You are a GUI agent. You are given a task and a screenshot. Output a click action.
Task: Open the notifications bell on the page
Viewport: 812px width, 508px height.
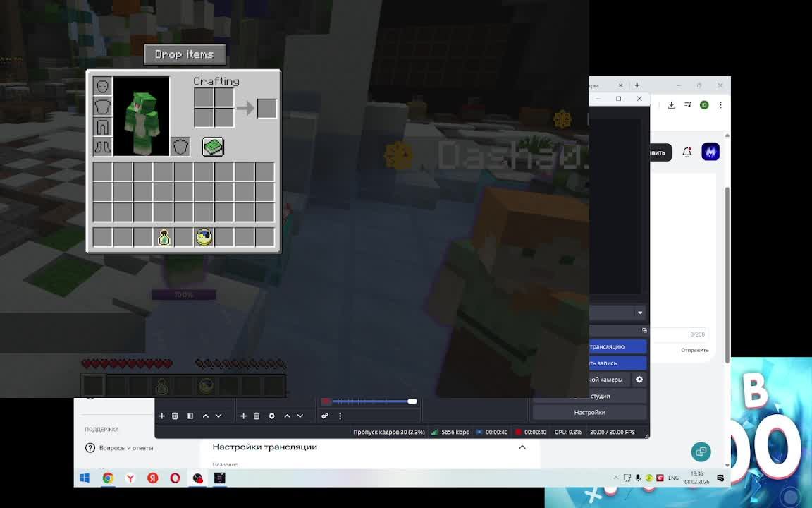[x=687, y=152]
